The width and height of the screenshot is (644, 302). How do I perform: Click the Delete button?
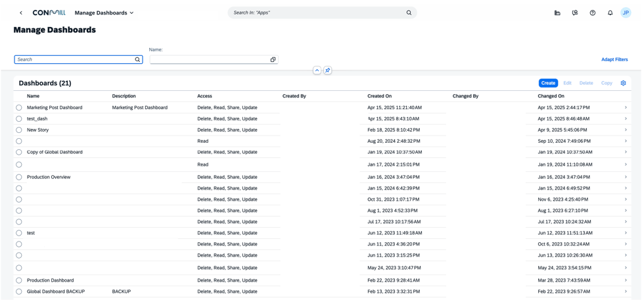point(586,83)
